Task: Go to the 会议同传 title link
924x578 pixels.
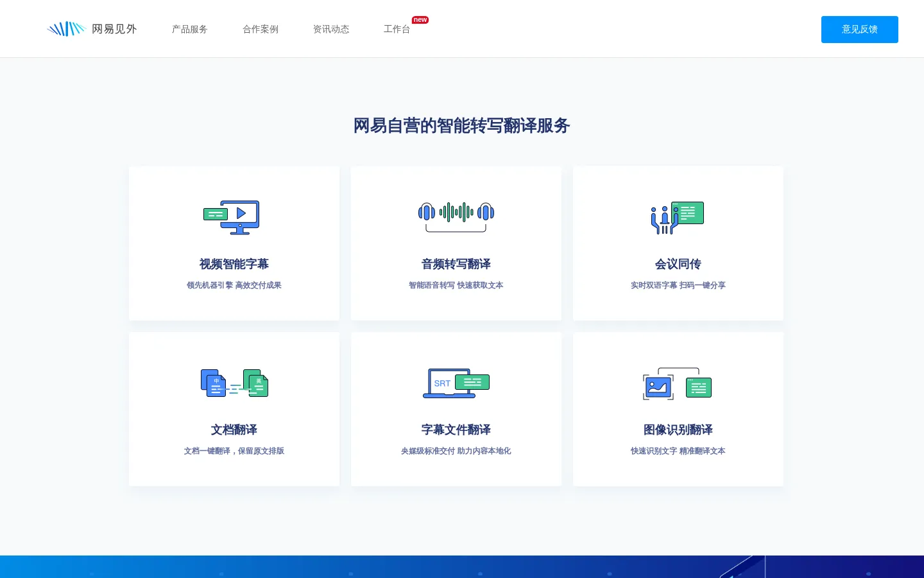Action: pyautogui.click(x=678, y=264)
